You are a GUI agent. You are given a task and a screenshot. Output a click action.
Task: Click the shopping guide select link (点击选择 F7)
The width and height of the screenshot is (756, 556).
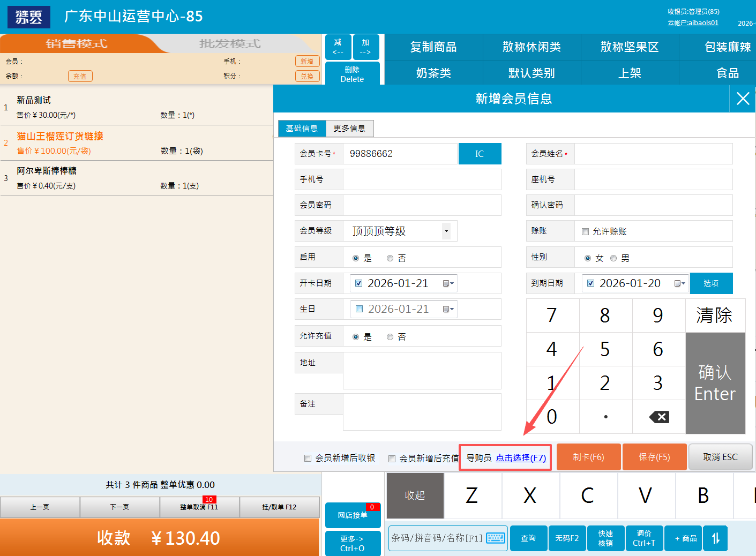[x=520, y=458]
